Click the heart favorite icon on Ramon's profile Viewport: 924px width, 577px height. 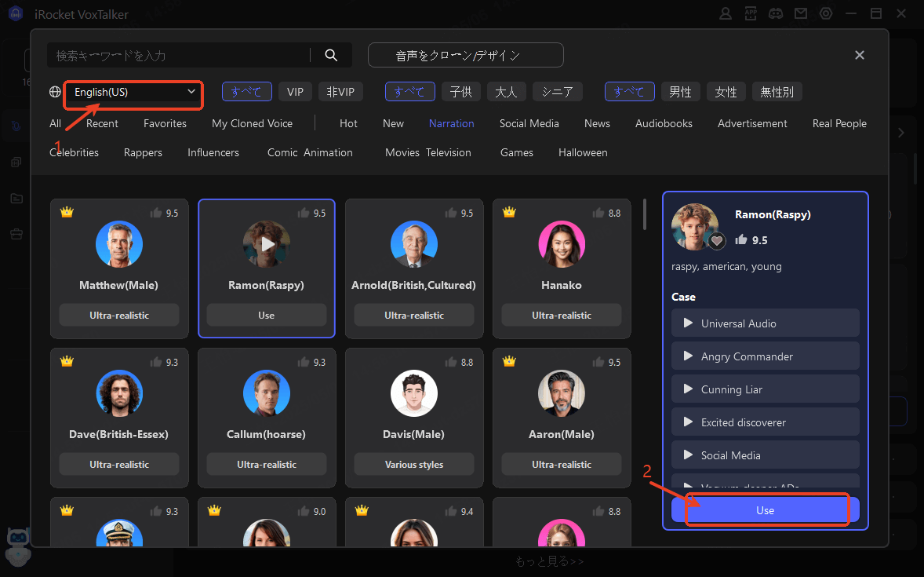[x=717, y=241]
